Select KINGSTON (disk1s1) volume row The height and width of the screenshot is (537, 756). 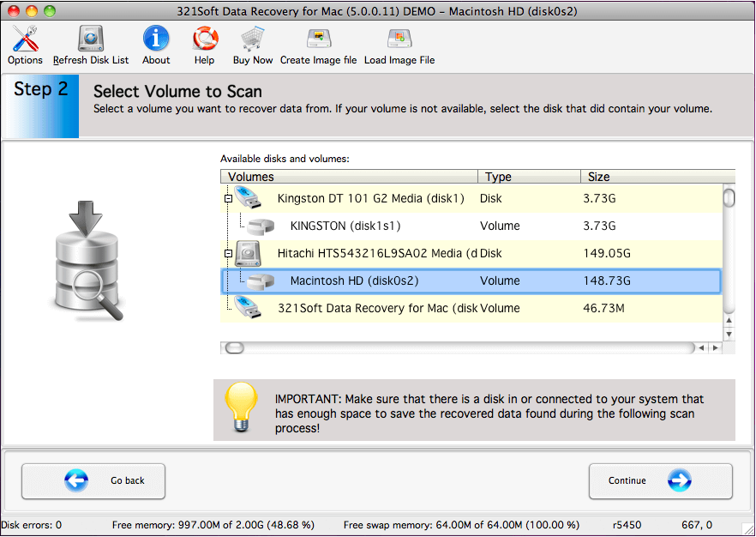click(471, 226)
